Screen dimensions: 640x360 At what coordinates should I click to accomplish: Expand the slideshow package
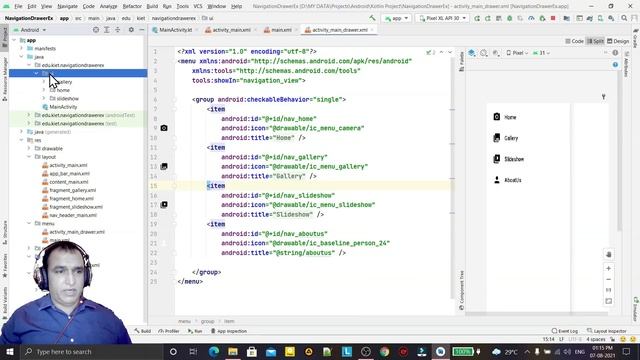pos(44,98)
